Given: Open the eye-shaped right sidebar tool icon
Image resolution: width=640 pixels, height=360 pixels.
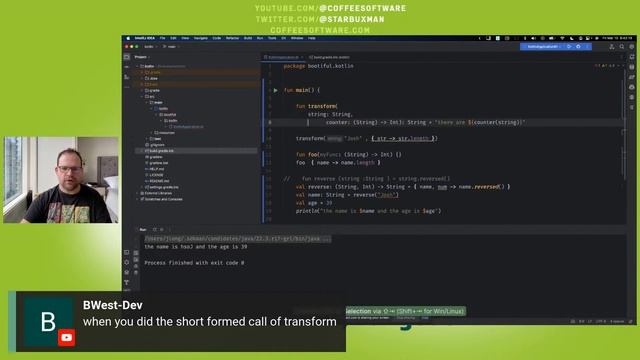Looking at the screenshot, I should click(x=632, y=87).
